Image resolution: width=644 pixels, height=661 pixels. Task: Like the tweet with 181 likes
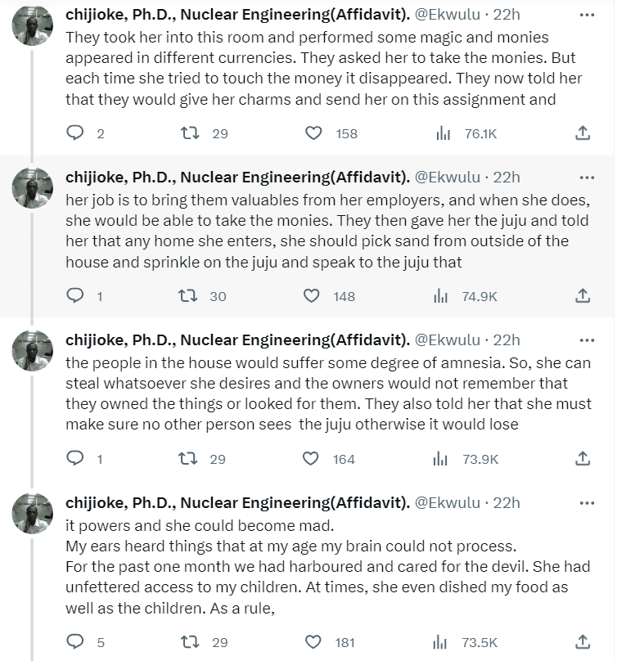tap(311, 641)
